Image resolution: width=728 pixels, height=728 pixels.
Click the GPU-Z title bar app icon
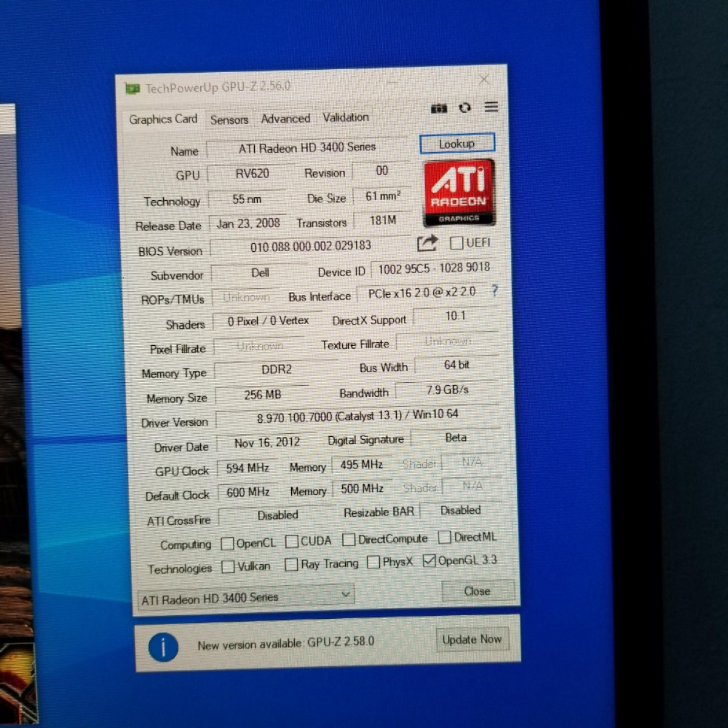(x=132, y=89)
